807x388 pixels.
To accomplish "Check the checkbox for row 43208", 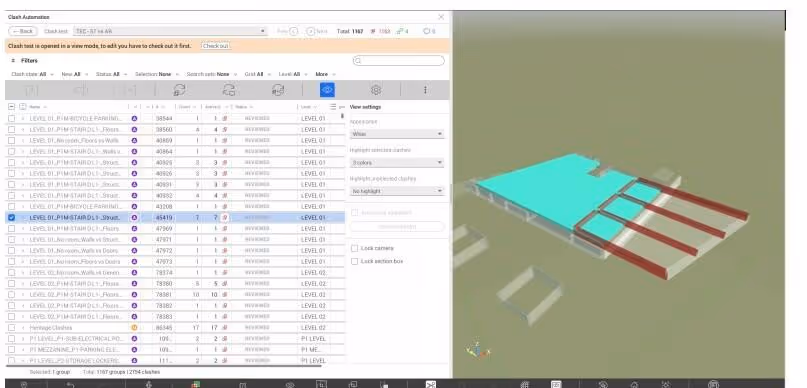I will [x=12, y=206].
